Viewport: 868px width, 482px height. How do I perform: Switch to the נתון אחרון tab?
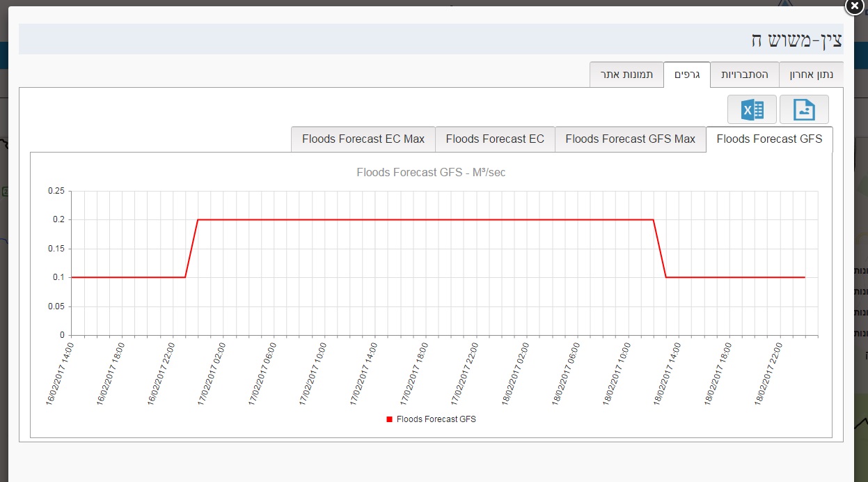[x=811, y=75]
